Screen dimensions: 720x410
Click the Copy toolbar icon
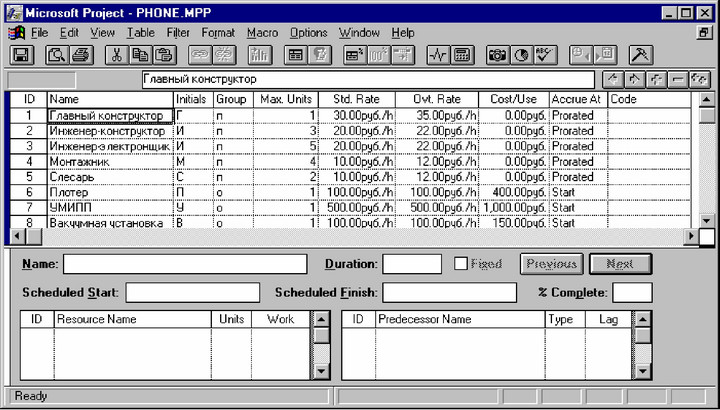[141, 55]
